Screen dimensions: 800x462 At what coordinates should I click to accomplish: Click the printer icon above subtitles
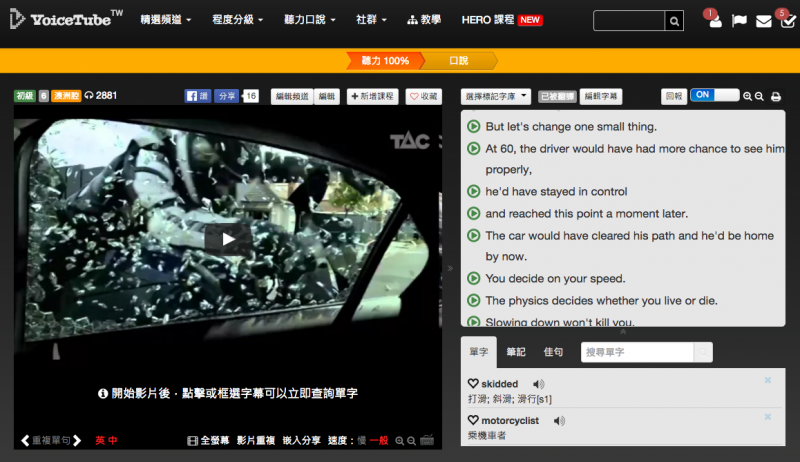[775, 97]
